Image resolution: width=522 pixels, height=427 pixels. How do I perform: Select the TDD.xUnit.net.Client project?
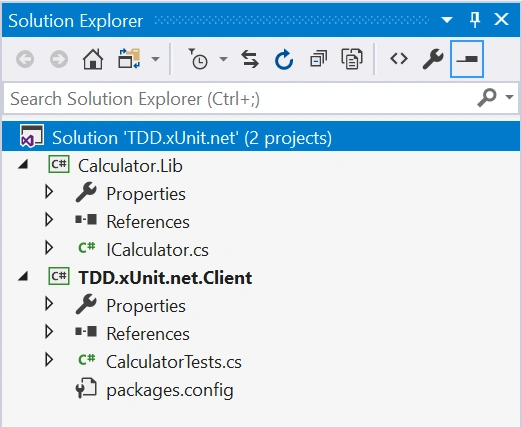pos(165,278)
